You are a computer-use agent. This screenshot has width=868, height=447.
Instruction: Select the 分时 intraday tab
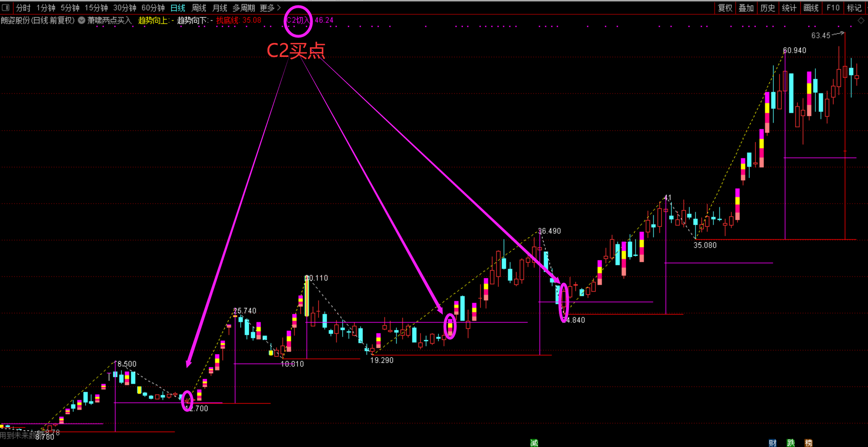pos(23,8)
